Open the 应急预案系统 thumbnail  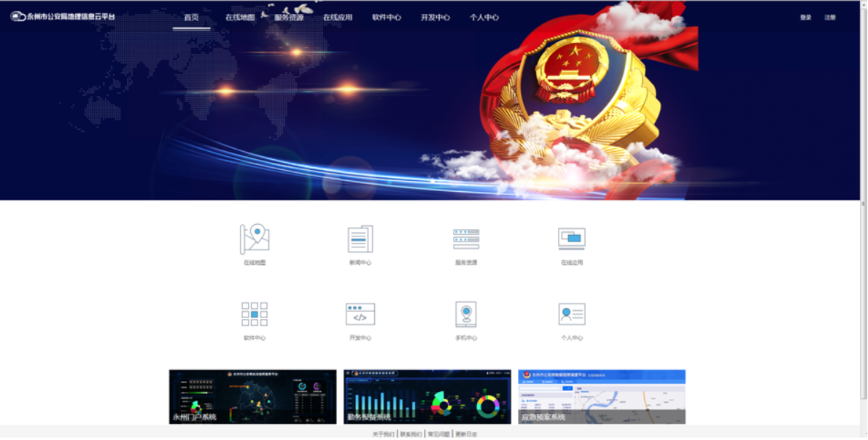point(602,397)
